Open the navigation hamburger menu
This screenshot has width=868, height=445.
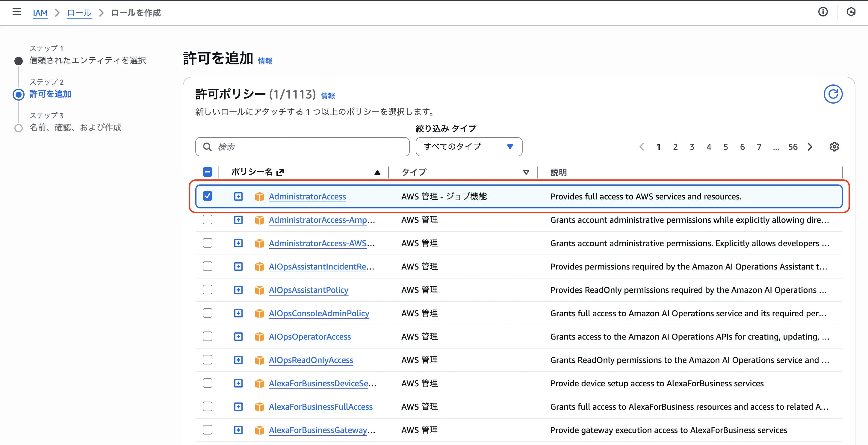[x=16, y=12]
